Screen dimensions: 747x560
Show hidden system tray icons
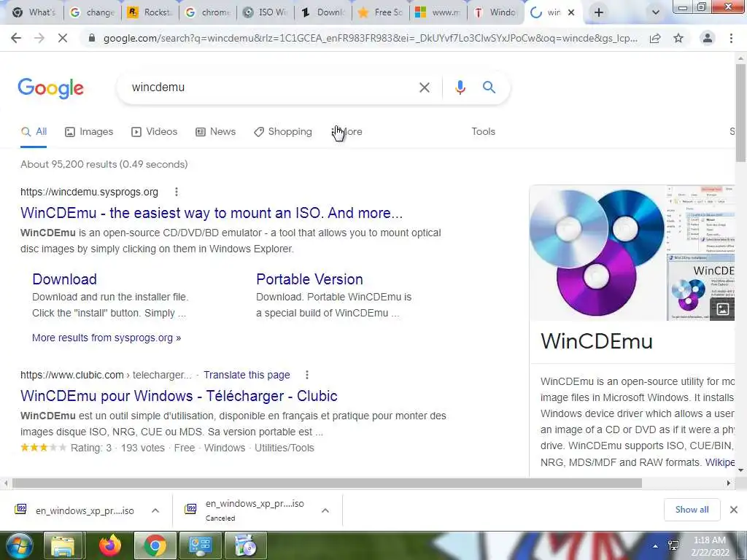click(656, 545)
